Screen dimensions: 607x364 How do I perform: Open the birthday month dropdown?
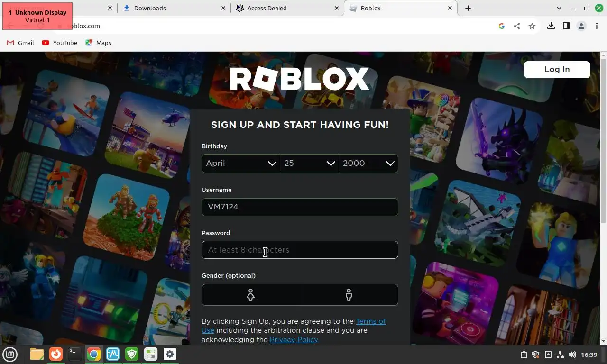point(241,163)
